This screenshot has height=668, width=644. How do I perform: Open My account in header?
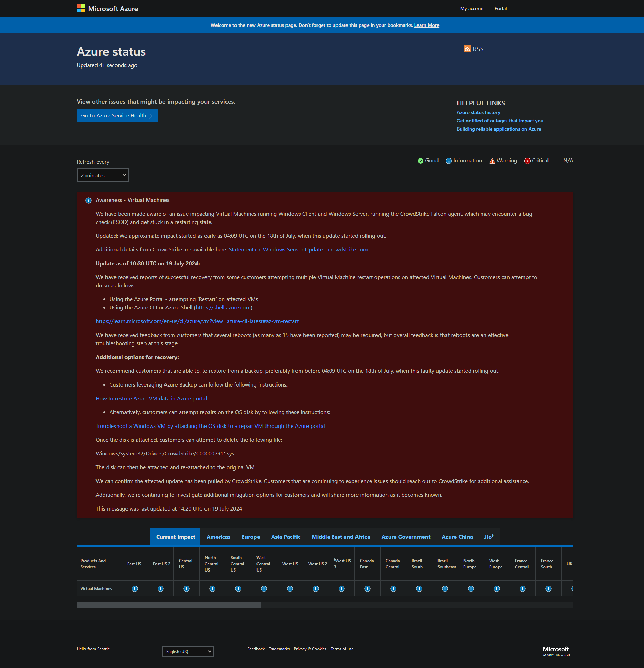pos(472,8)
